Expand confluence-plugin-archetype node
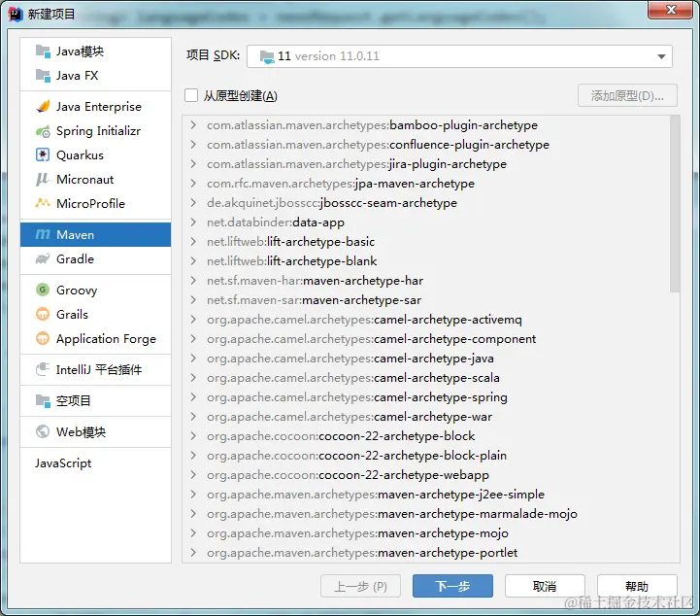700x616 pixels. tap(193, 145)
